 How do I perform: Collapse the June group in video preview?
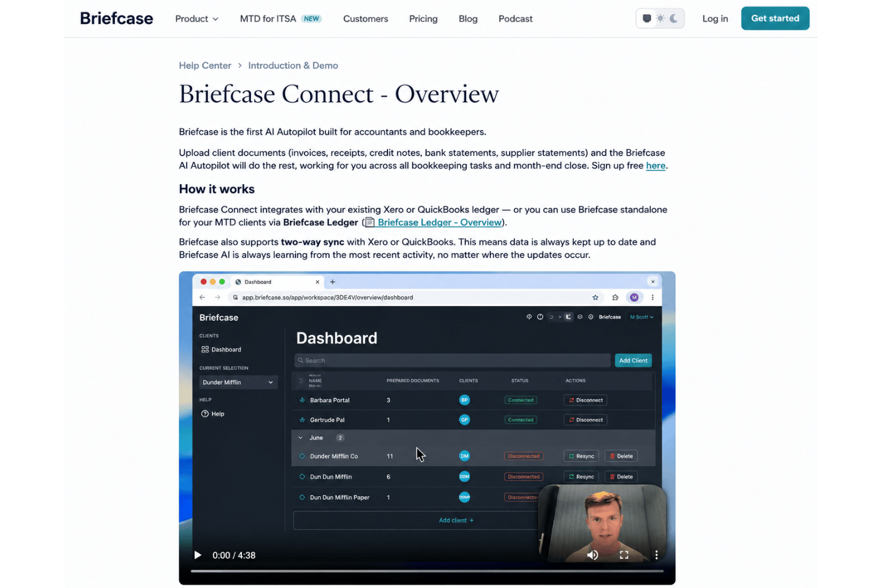click(x=300, y=438)
